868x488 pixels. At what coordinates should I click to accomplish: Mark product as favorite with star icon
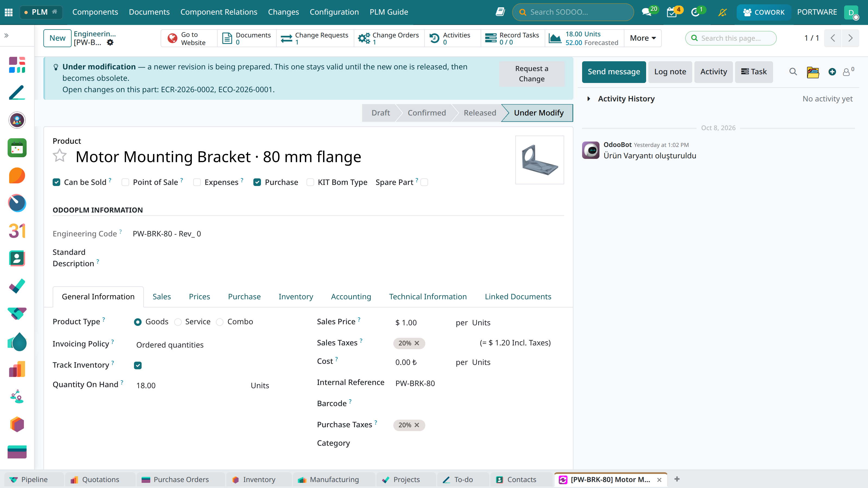(x=60, y=156)
